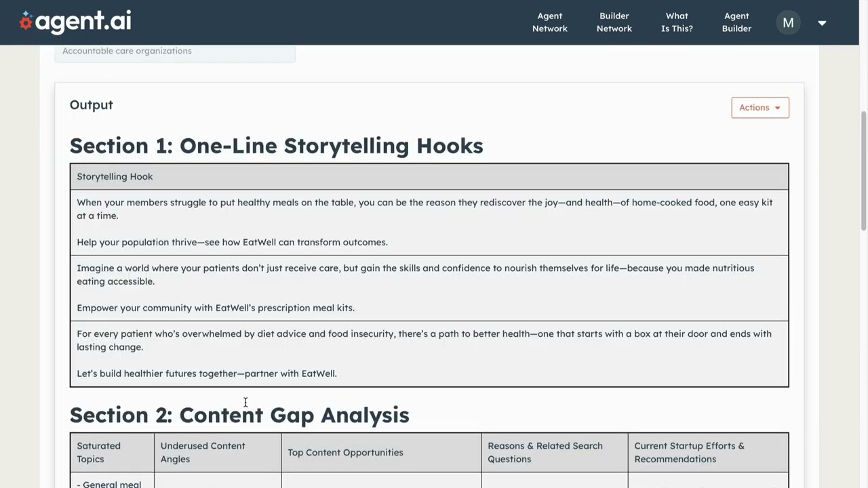
Task: Open the Actions dropdown button
Action: (759, 108)
